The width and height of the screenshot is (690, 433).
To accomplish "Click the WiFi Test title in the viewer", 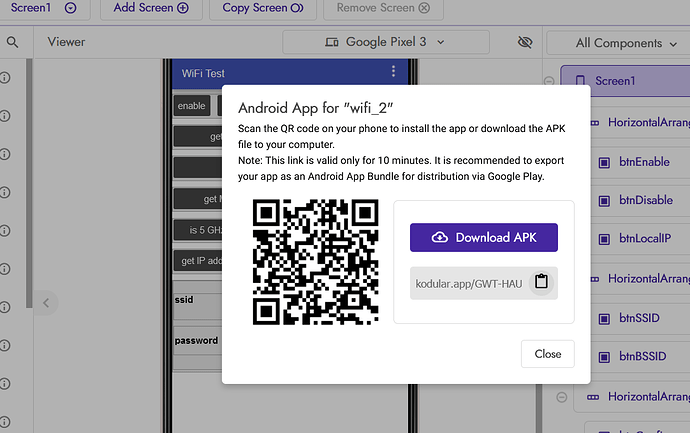I will point(203,73).
